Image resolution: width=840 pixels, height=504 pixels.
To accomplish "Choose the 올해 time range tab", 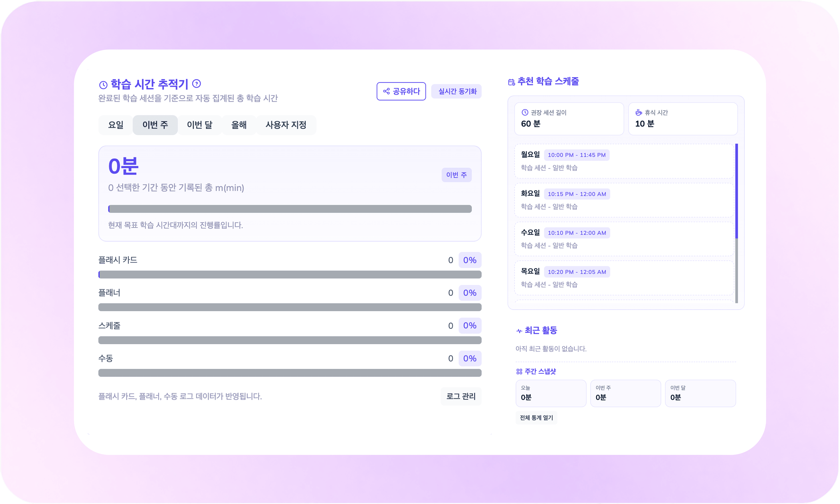I will point(239,125).
